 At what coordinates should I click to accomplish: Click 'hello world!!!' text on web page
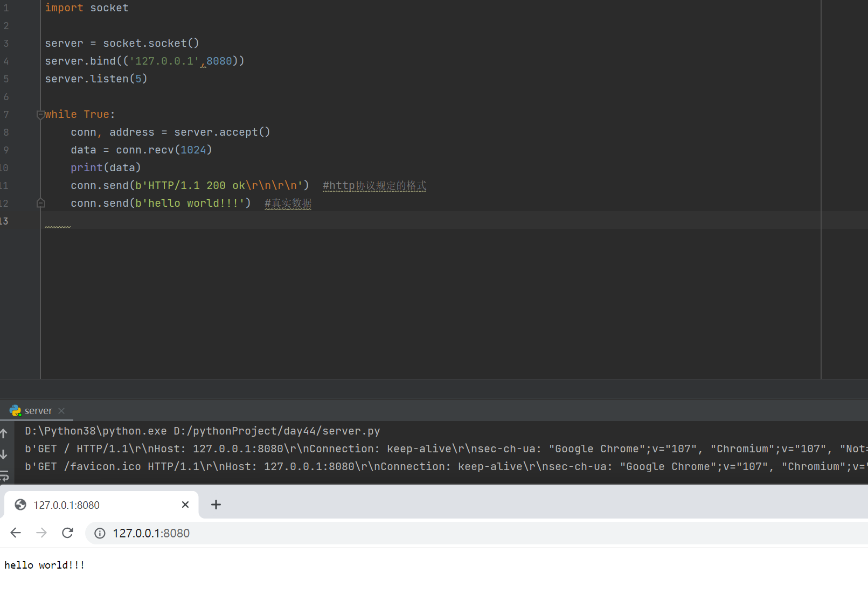(44, 565)
